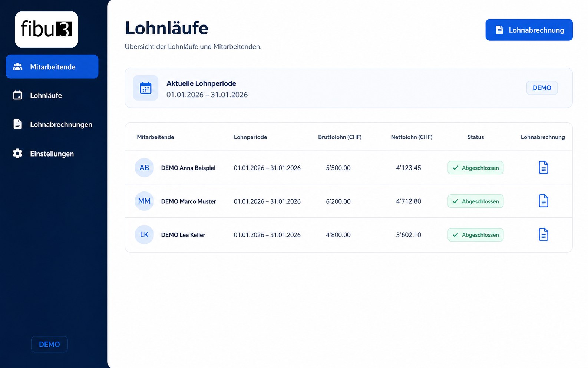Click net salary 4'712.80
The width and height of the screenshot is (588, 368).
[x=409, y=201]
